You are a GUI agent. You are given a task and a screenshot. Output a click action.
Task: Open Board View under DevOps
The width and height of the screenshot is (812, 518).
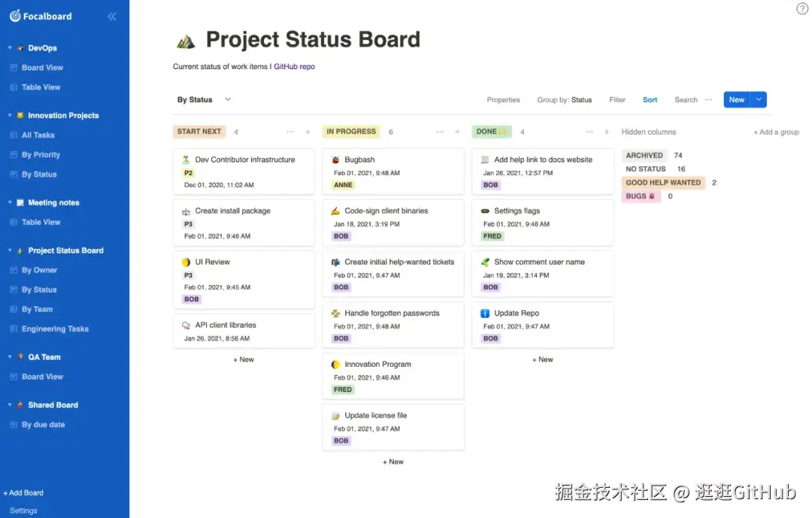[x=42, y=68]
